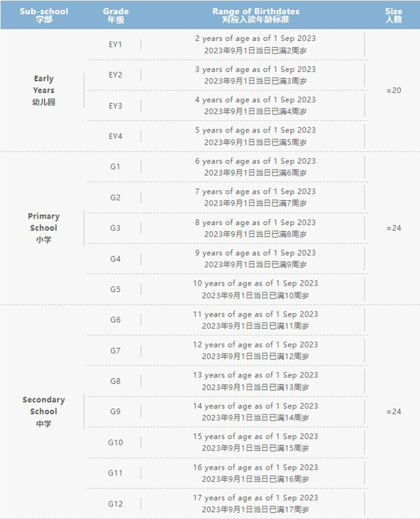
Task: Click the Primary School size ≈24
Action: pos(394,228)
